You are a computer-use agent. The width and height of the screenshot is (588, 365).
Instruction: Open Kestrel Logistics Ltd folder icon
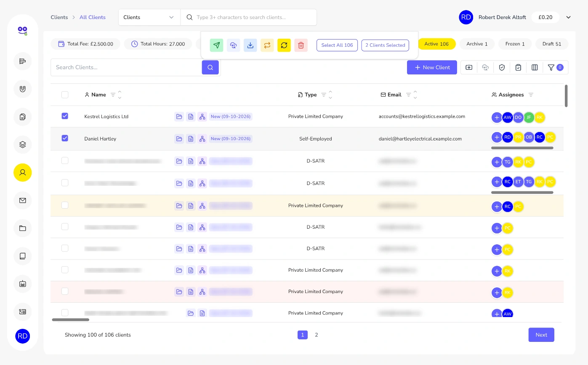179,116
